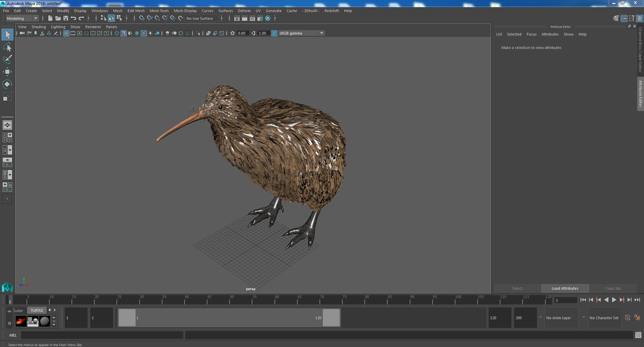Toggle smooth shade all
This screenshot has height=347, width=644.
tap(123, 33)
